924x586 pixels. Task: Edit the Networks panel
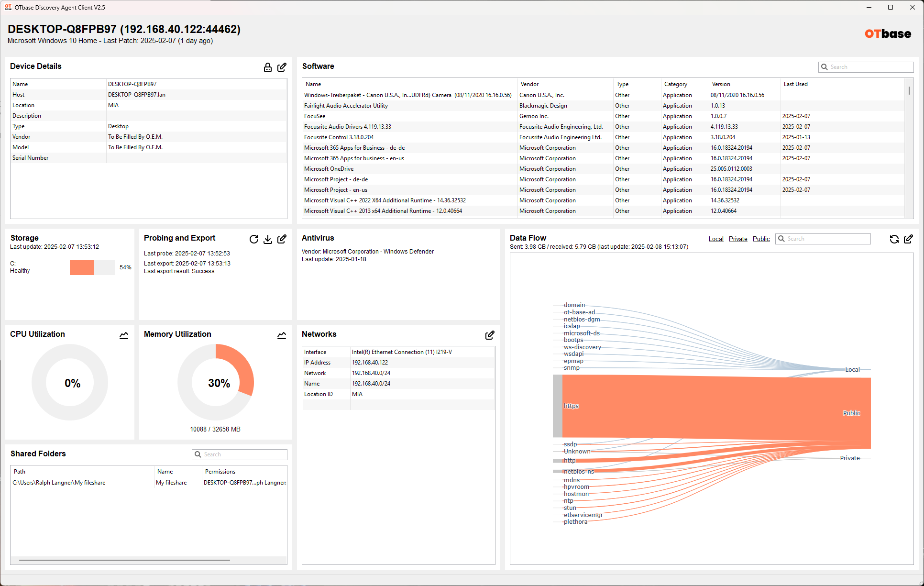tap(490, 335)
